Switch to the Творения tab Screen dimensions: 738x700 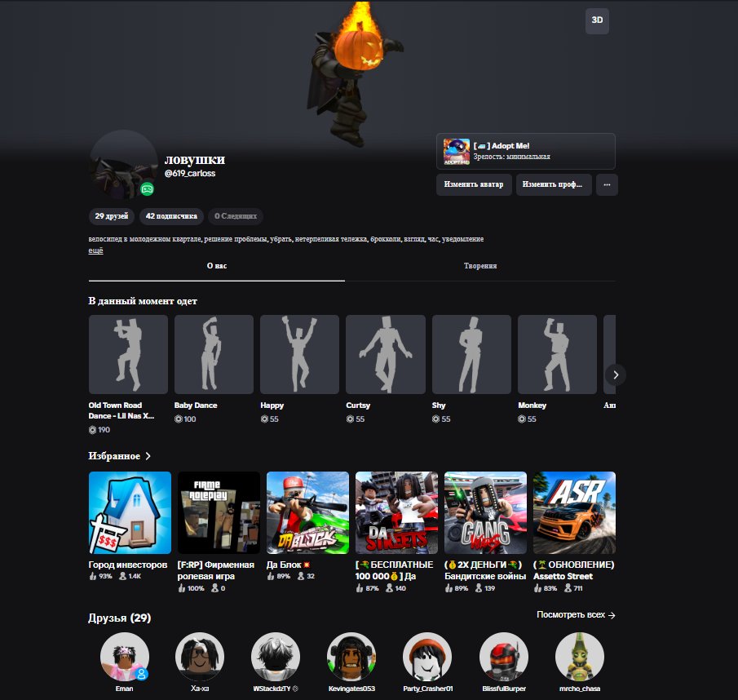pyautogui.click(x=480, y=266)
